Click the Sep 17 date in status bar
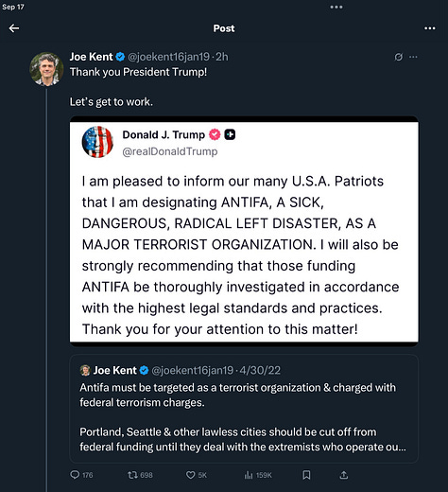Viewport: 448px width, 492px height. (x=13, y=7)
